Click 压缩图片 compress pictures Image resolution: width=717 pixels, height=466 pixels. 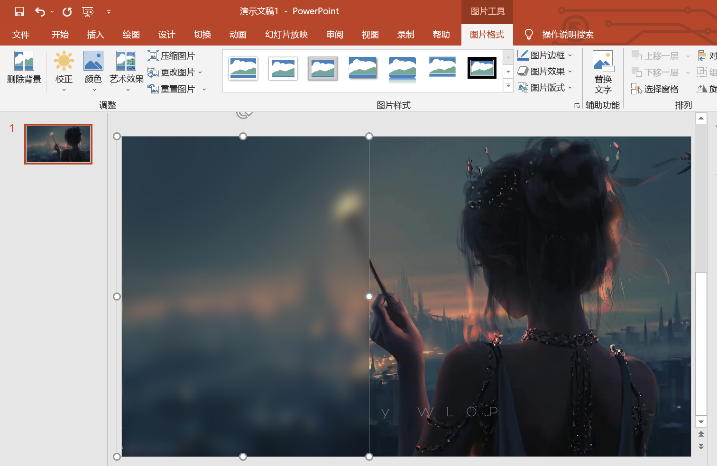[171, 56]
